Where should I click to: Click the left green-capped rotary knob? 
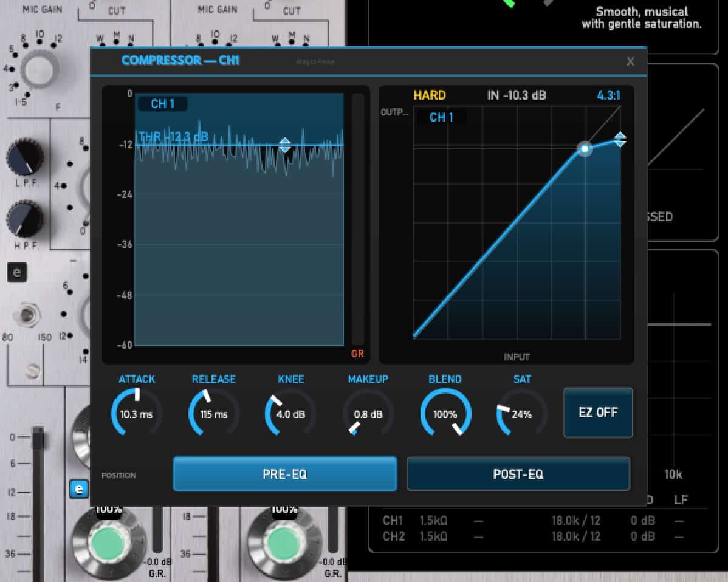click(108, 543)
